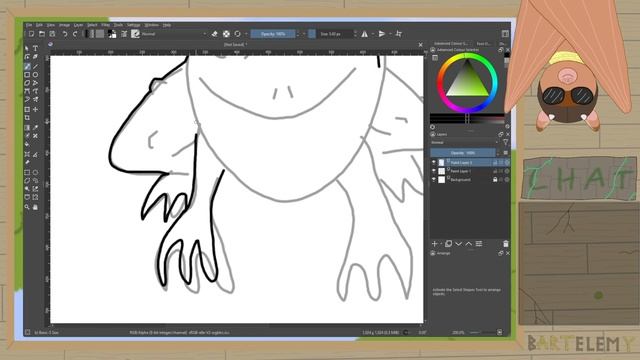Select the Ellipse tool
The width and height of the screenshot is (640, 360).
click(36, 75)
